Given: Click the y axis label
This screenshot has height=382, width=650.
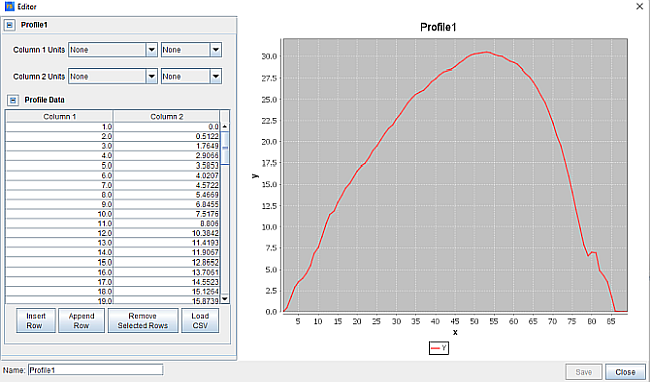Looking at the screenshot, I should click(x=255, y=176).
